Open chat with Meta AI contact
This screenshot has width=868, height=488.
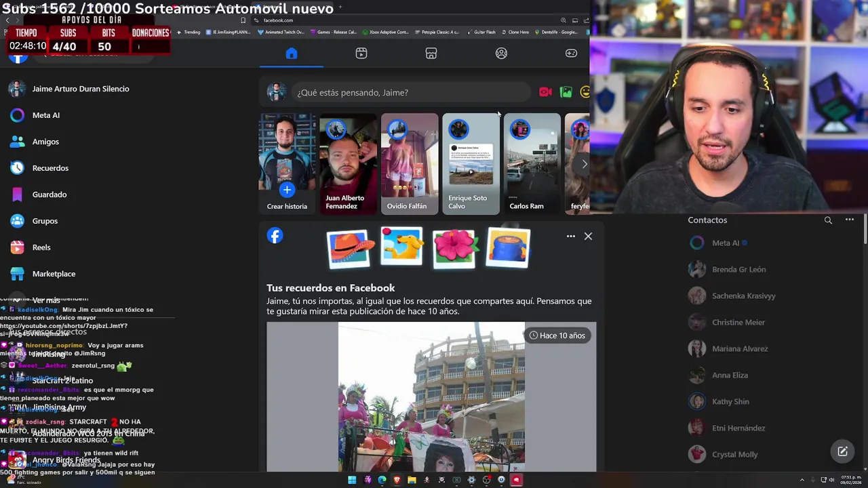click(x=719, y=243)
